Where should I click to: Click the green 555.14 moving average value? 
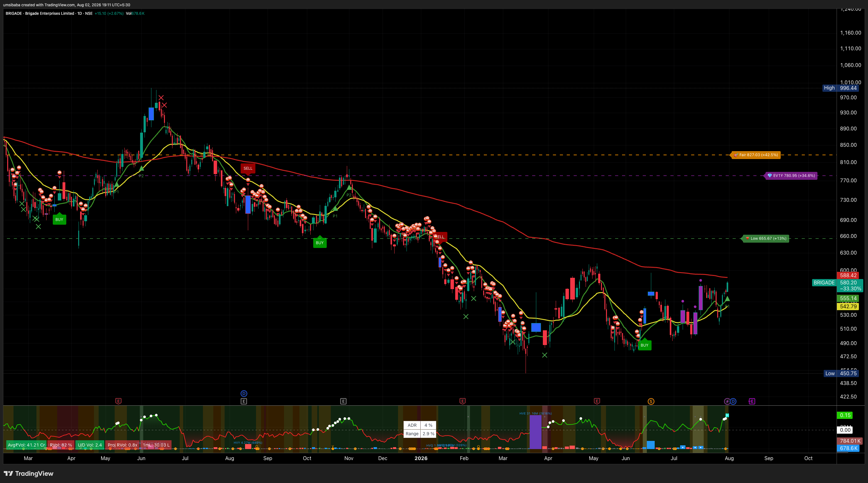[x=848, y=298]
